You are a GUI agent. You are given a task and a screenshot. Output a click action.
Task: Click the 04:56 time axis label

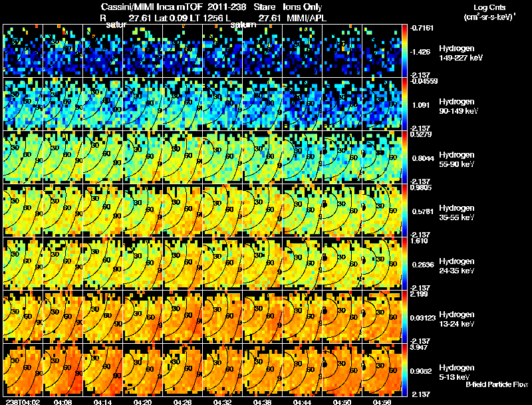[382, 402]
